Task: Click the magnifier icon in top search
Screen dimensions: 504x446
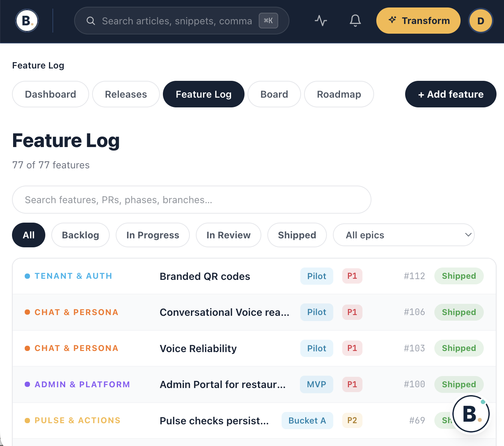Action: [x=91, y=21]
